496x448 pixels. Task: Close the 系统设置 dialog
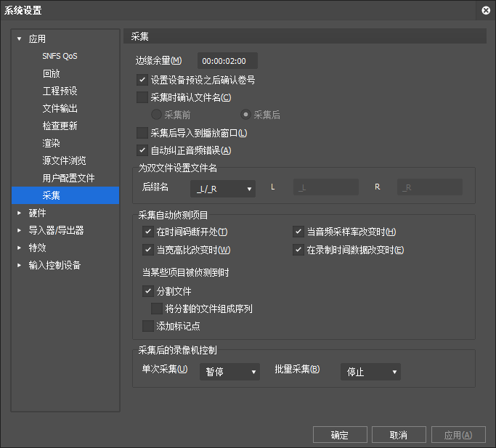tap(486, 10)
